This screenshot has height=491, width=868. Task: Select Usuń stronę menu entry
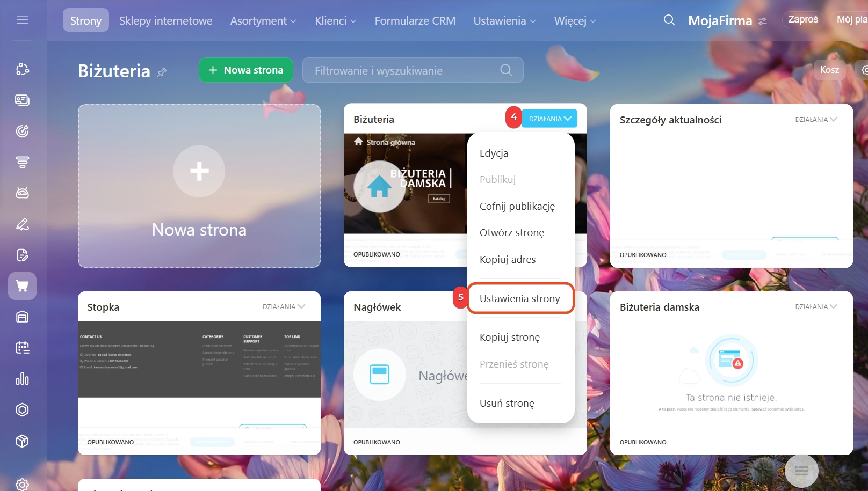507,403
